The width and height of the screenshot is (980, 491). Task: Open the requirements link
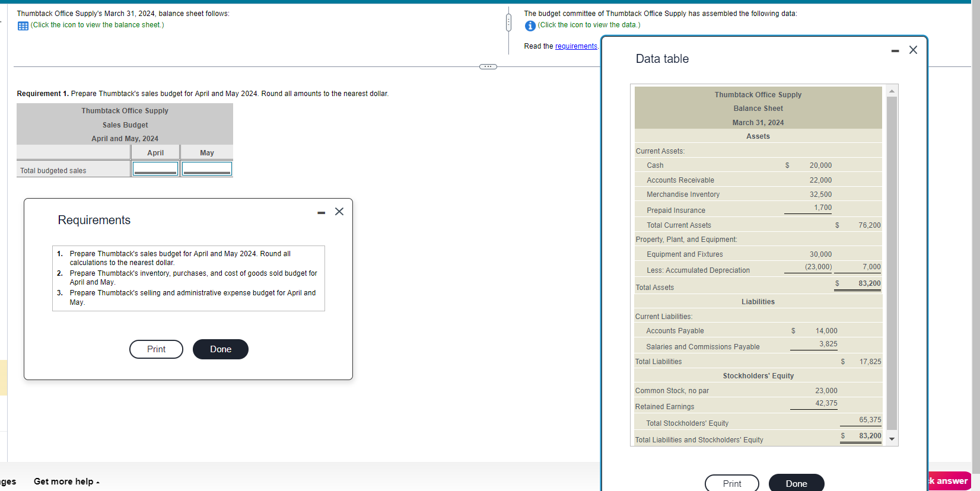(x=576, y=46)
